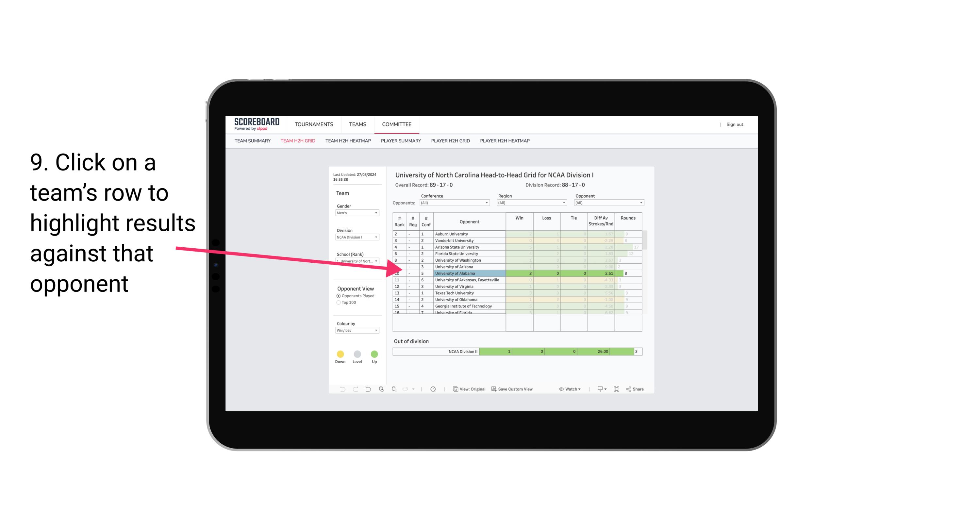Click Sign out link

coord(733,124)
